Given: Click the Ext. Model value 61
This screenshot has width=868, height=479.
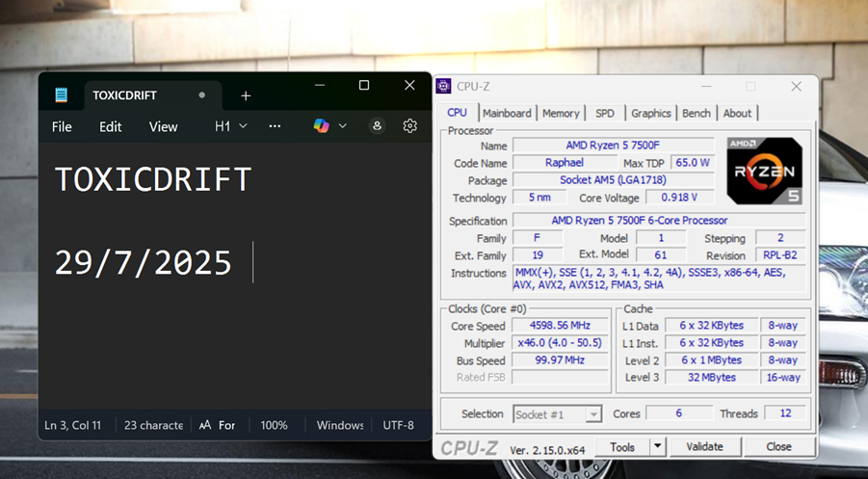Looking at the screenshot, I should tap(661, 255).
